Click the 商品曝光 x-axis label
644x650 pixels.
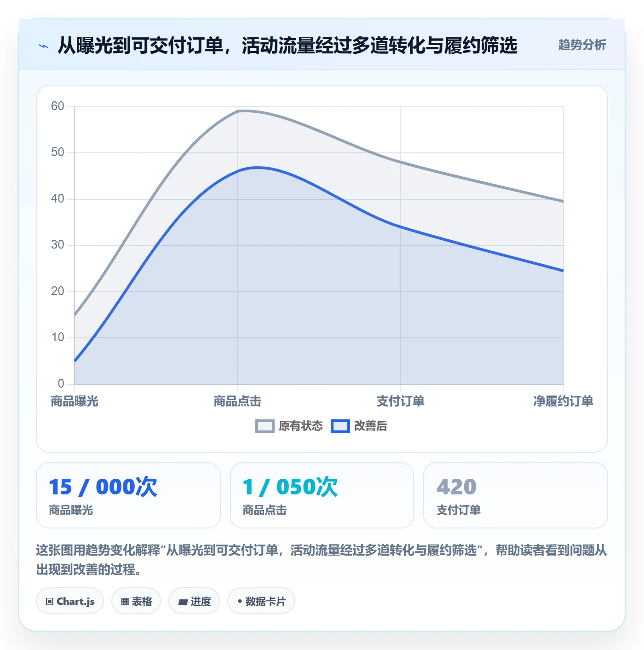[75, 401]
